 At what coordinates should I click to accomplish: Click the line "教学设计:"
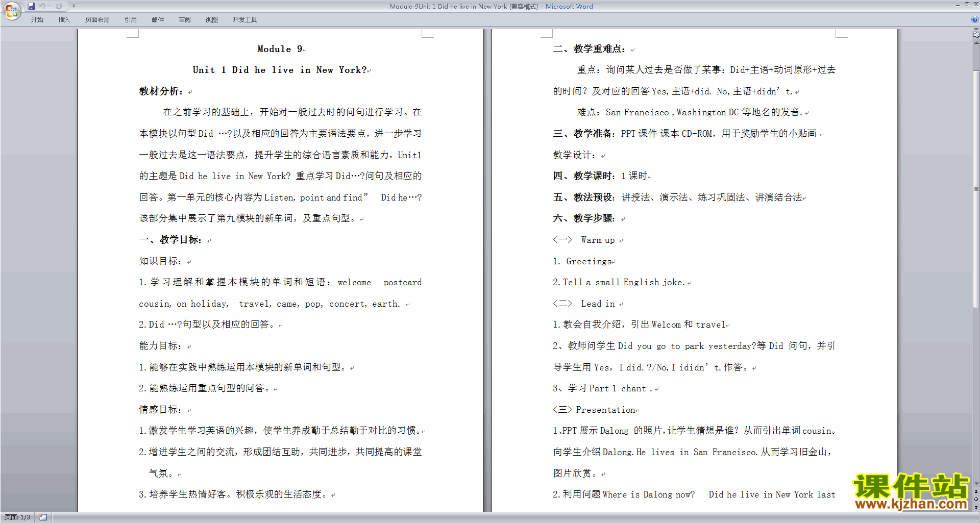[574, 155]
